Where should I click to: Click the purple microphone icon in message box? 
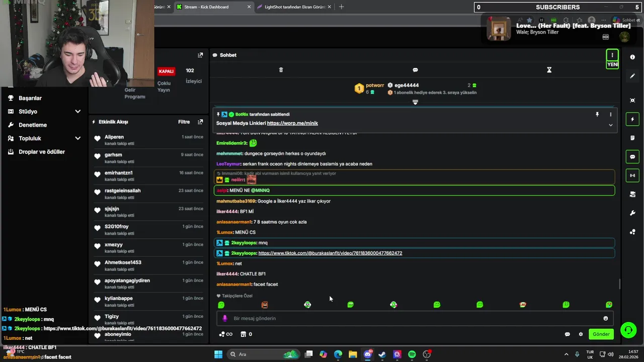click(x=225, y=318)
